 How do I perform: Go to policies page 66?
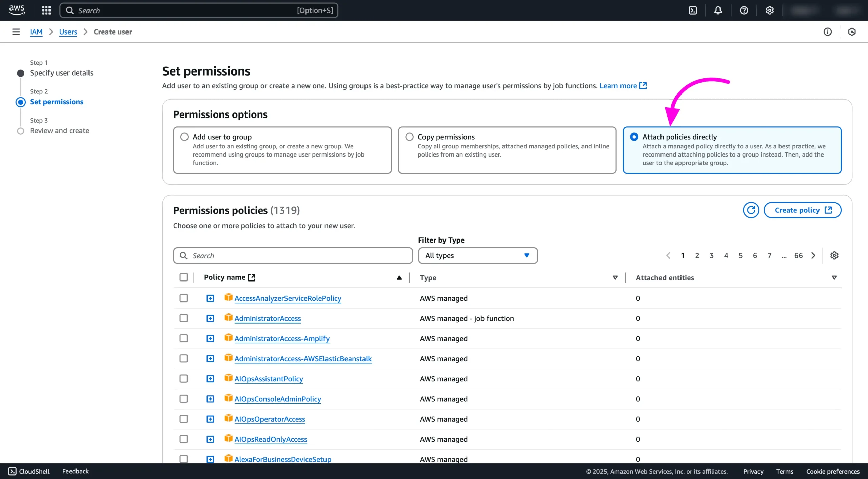tap(798, 255)
